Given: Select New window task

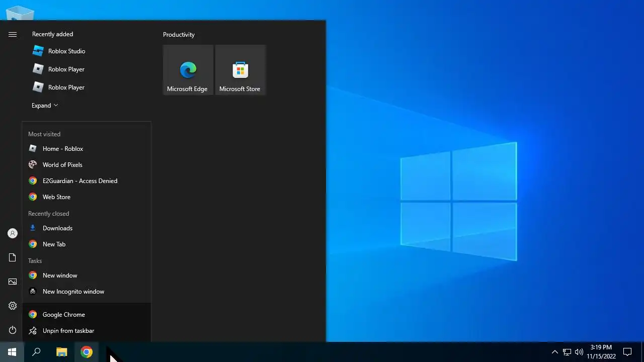Looking at the screenshot, I should (87, 276).
